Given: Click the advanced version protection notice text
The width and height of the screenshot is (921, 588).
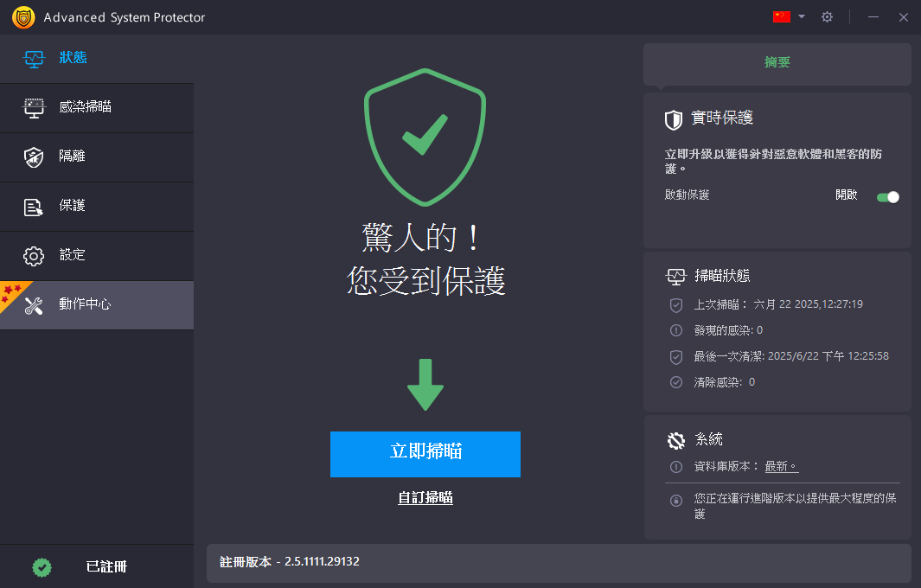Looking at the screenshot, I should (796, 506).
